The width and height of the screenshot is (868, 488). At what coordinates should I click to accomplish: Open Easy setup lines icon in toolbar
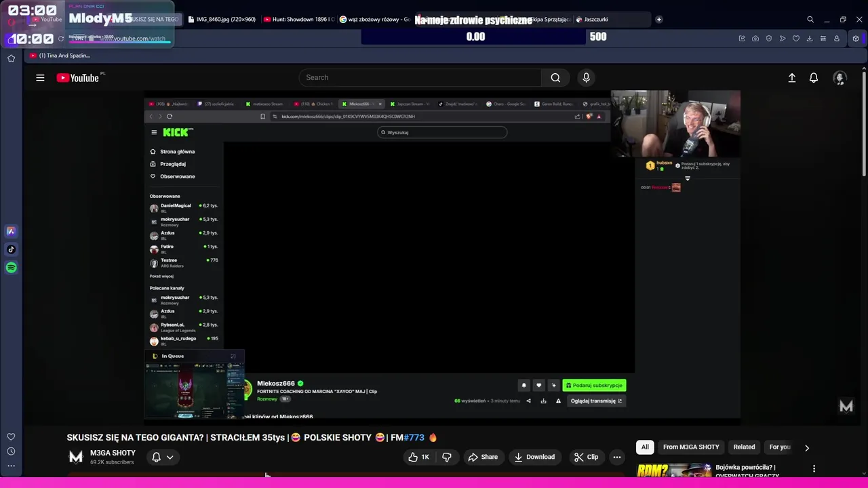pyautogui.click(x=823, y=39)
